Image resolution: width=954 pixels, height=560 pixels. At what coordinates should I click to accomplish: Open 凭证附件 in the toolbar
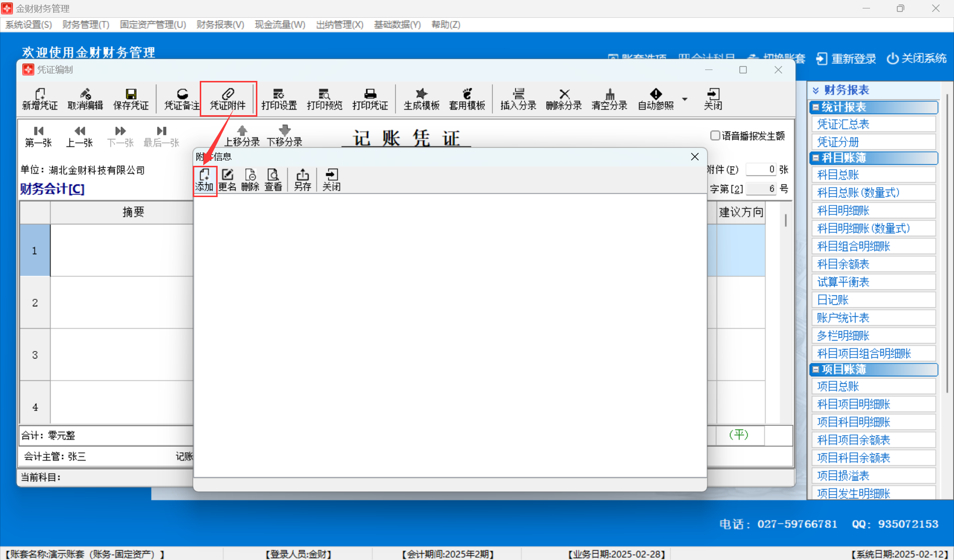228,99
